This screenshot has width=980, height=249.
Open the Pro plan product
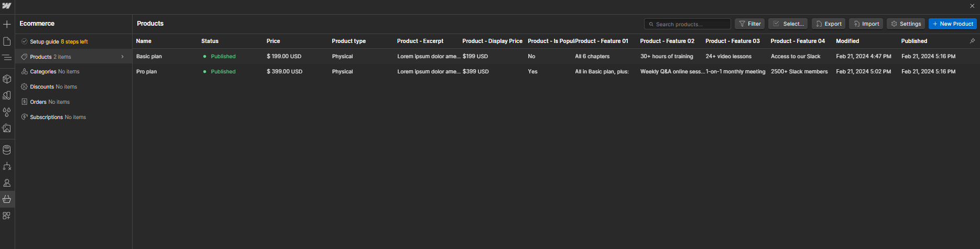[x=146, y=71]
